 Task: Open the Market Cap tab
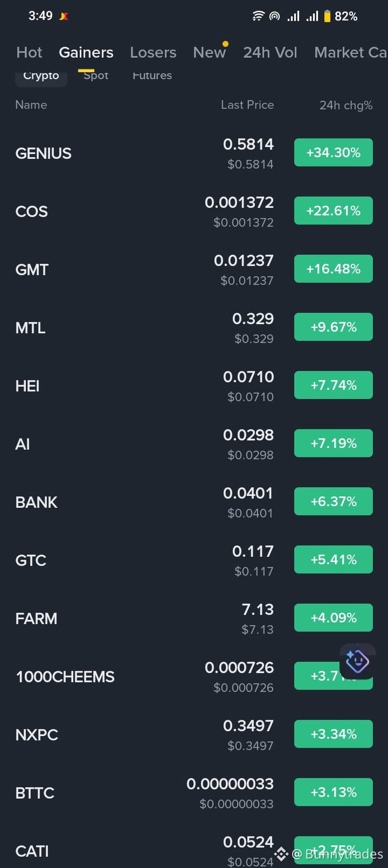pos(350,52)
